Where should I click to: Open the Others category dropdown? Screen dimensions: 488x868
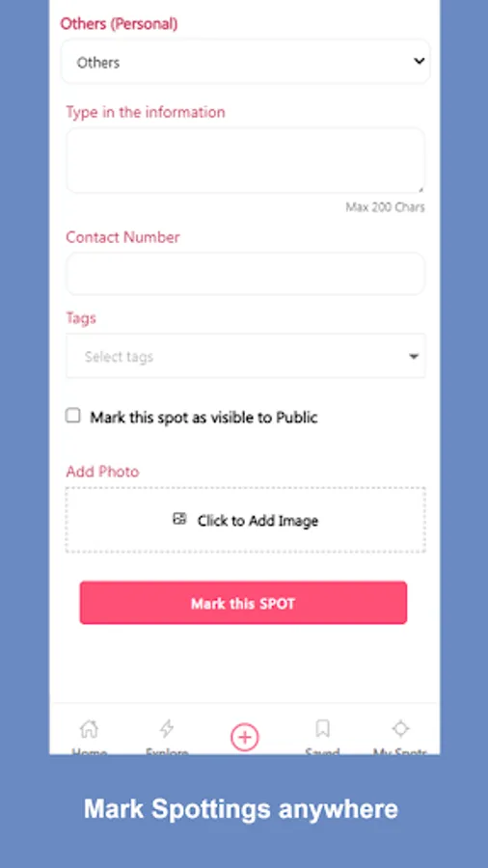point(245,62)
